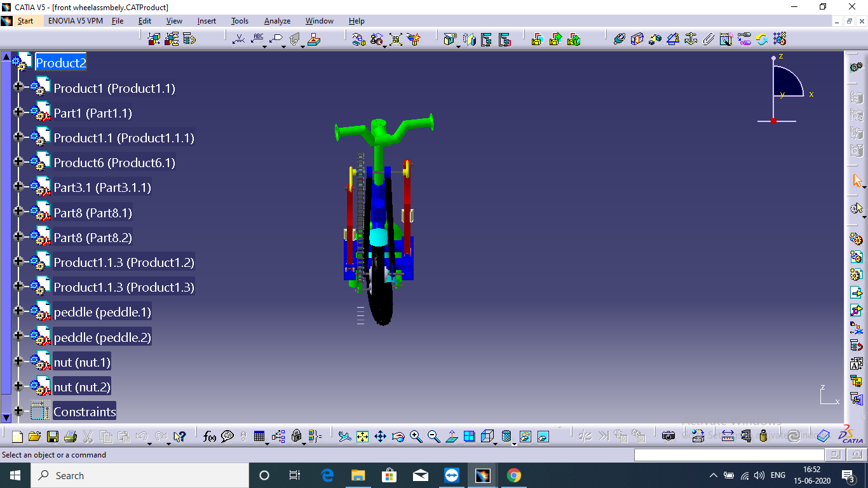Activate the Pan view tool

click(380, 437)
